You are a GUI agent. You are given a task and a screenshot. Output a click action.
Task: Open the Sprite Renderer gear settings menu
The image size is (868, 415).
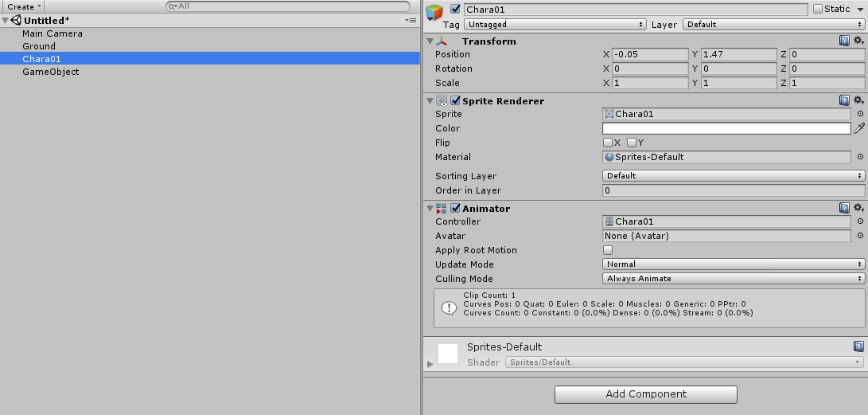[x=858, y=100]
